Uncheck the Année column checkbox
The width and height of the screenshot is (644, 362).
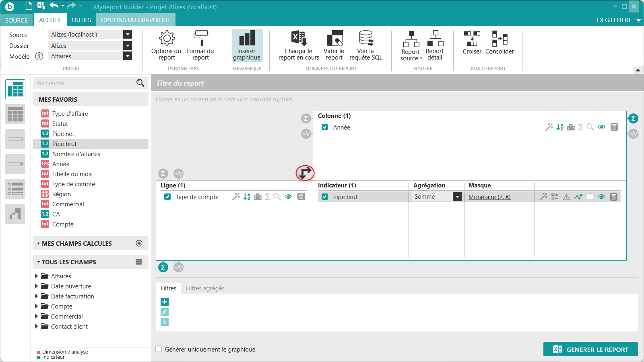325,127
